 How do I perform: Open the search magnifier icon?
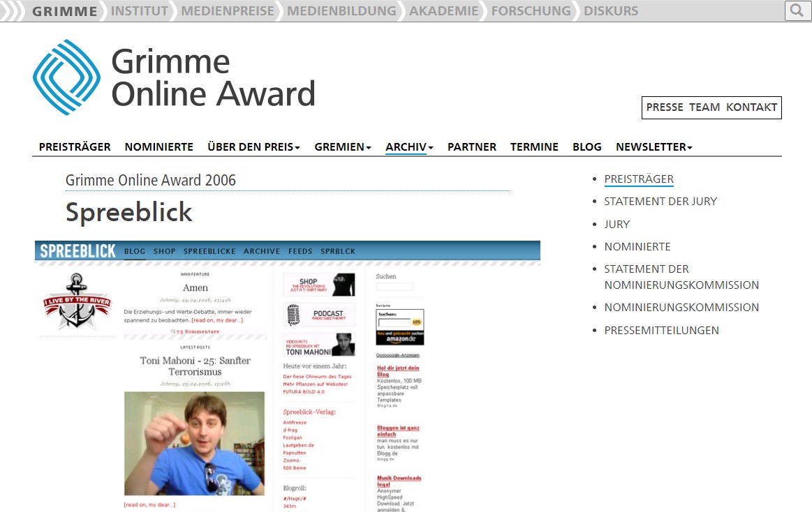(797, 10)
